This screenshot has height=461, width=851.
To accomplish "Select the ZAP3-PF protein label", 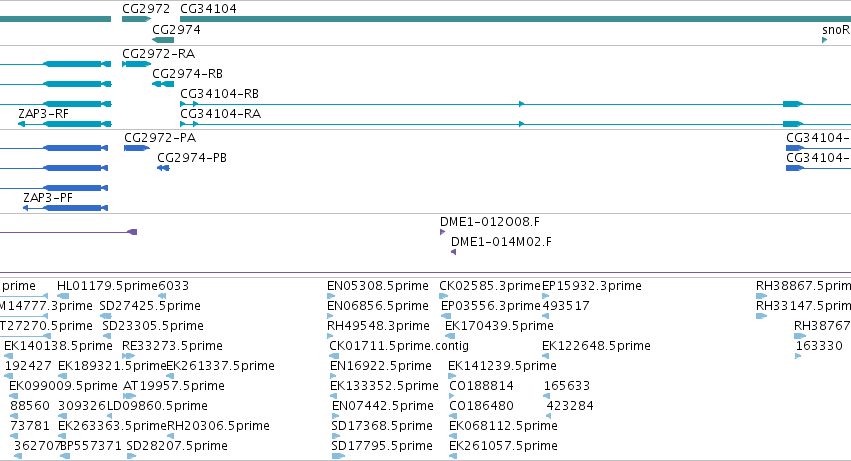I will 48,198.
